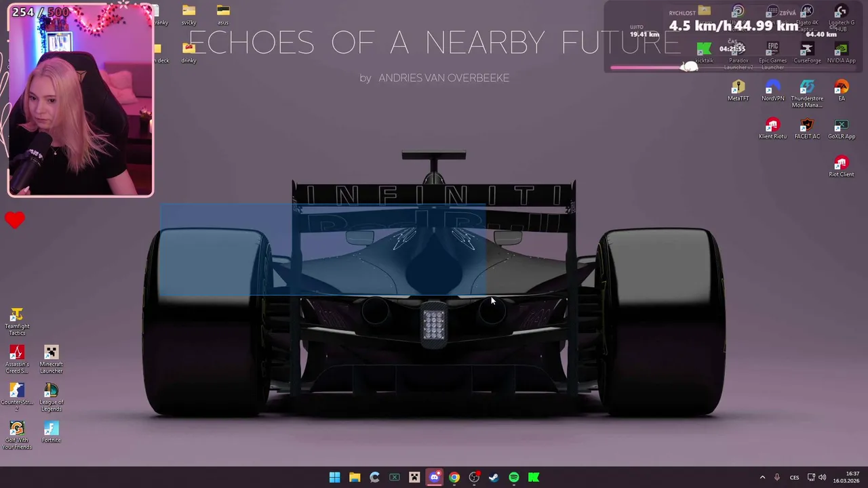The height and width of the screenshot is (488, 868).
Task: Open the Assassin's Creed desktop shortcut
Action: point(17,360)
